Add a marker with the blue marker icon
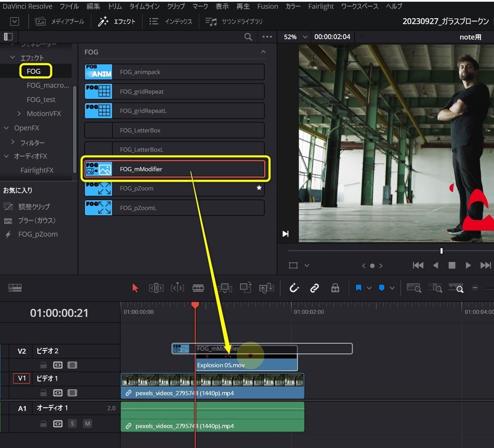The width and height of the screenshot is (494, 448). coord(382,288)
